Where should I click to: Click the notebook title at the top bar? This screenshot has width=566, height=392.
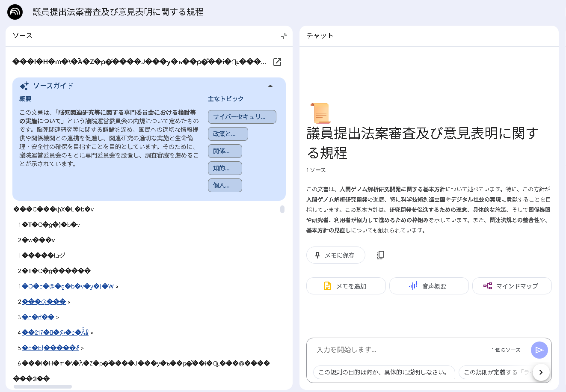(x=118, y=12)
